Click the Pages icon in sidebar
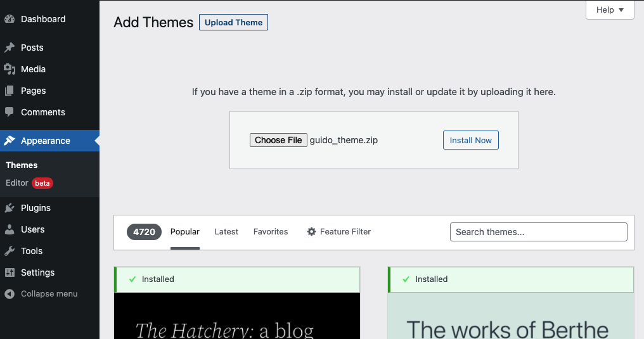The image size is (644, 339). (10, 91)
